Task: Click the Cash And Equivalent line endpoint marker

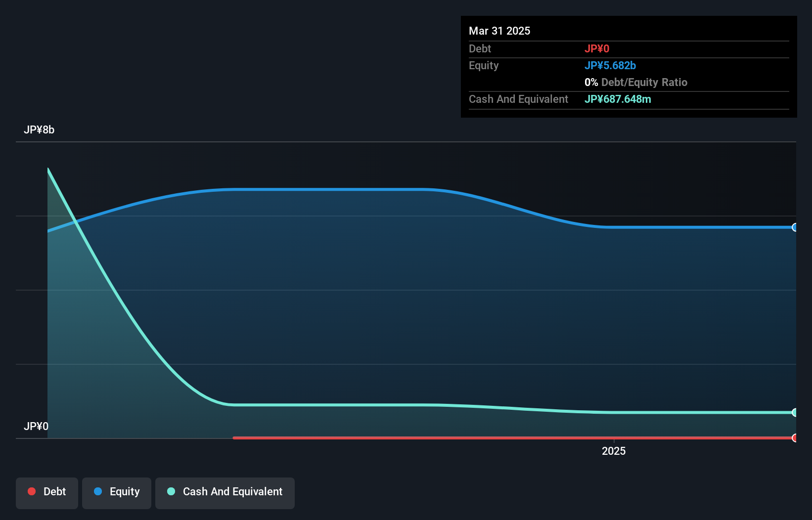Action: 795,412
